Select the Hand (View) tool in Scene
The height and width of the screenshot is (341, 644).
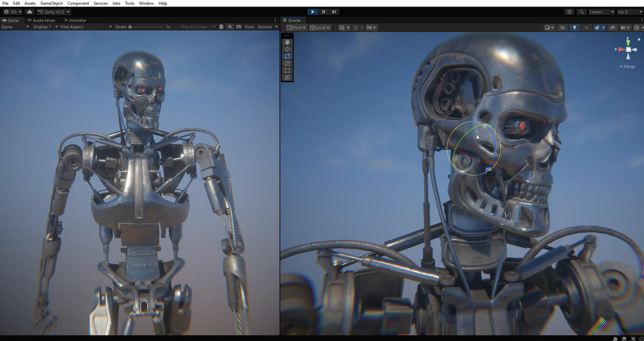pos(287,42)
